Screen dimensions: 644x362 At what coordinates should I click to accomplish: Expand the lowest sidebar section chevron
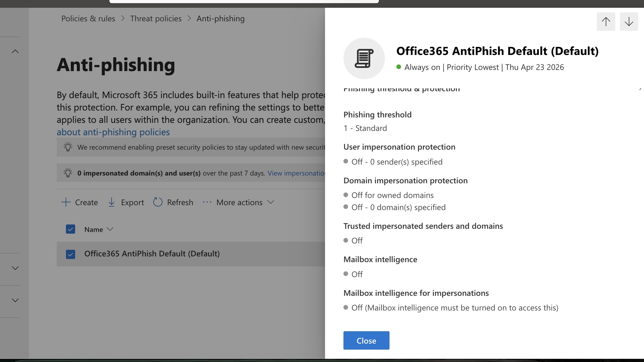click(x=15, y=300)
